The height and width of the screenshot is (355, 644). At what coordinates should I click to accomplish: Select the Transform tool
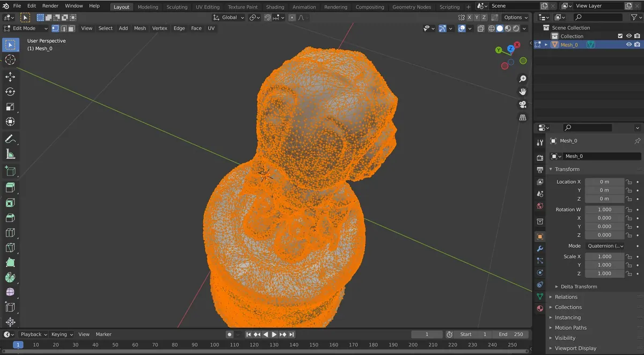[10, 122]
